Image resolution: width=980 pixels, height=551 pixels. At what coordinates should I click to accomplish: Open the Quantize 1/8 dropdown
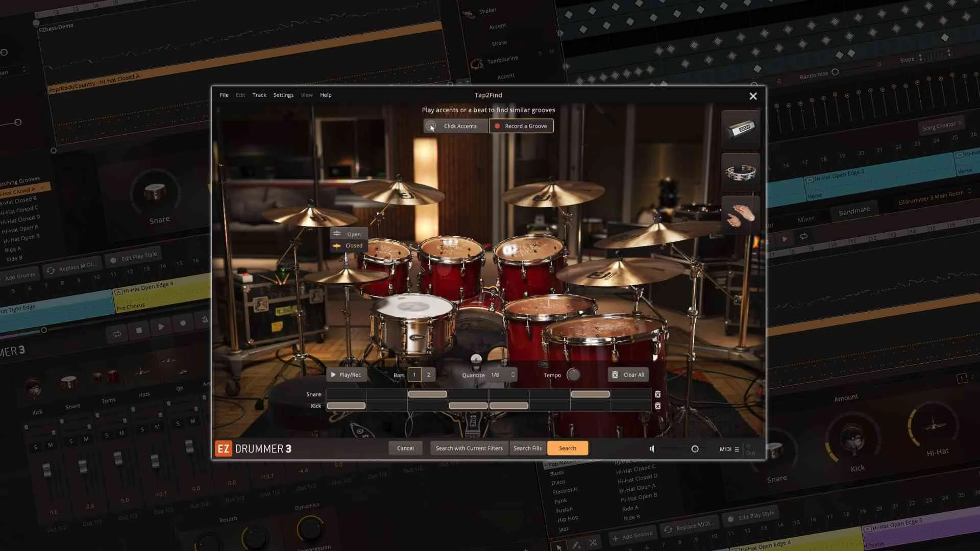[x=499, y=374]
